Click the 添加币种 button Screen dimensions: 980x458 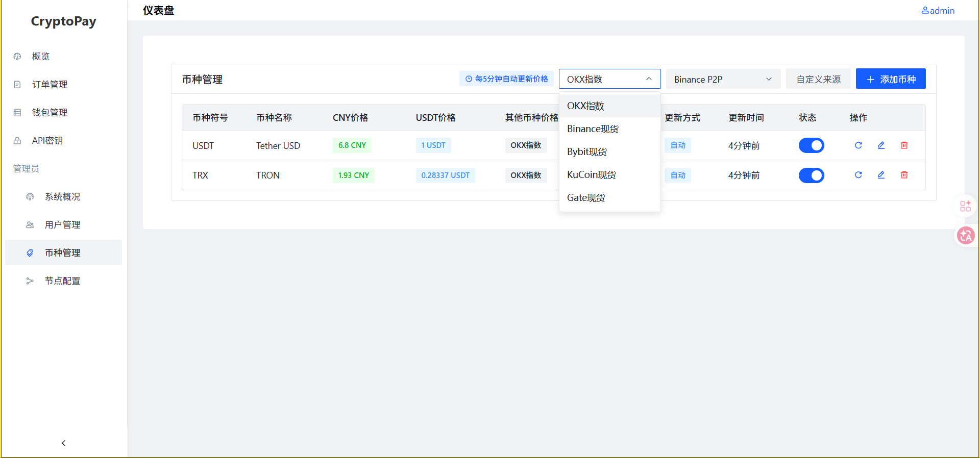pyautogui.click(x=890, y=79)
